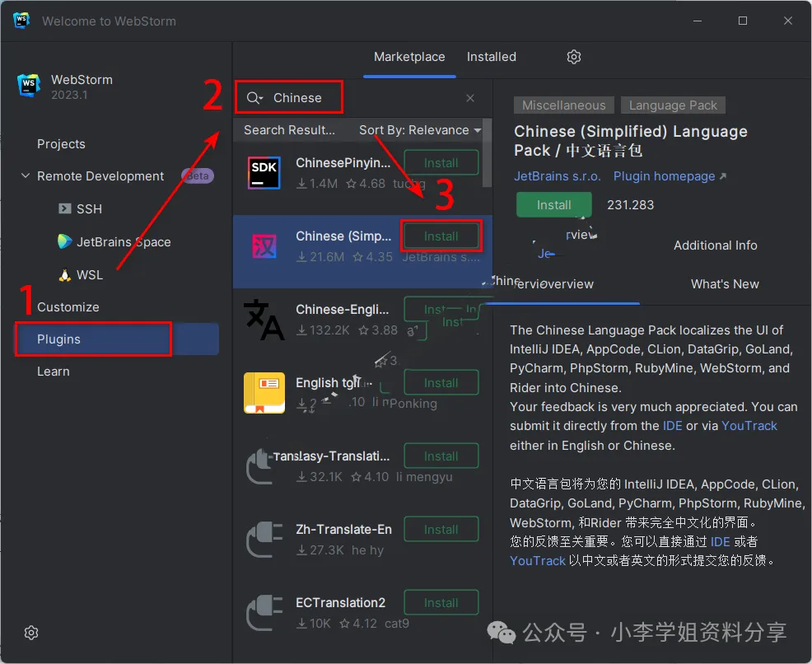This screenshot has height=664, width=812.
Task: Install English plugin by Ponking
Action: point(441,383)
